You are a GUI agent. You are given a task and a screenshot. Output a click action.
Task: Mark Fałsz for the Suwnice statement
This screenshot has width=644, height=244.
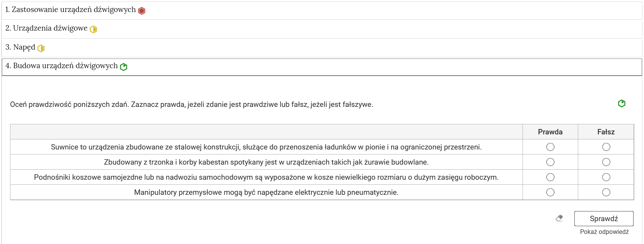pyautogui.click(x=606, y=147)
